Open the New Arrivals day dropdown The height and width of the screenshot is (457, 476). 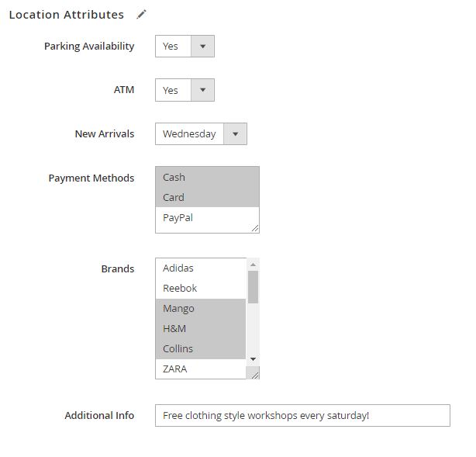pos(201,133)
